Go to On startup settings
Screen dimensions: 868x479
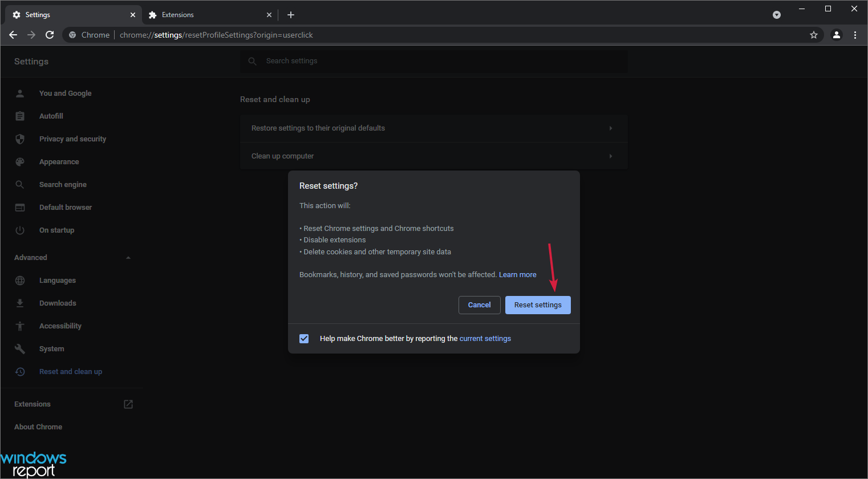[56, 230]
